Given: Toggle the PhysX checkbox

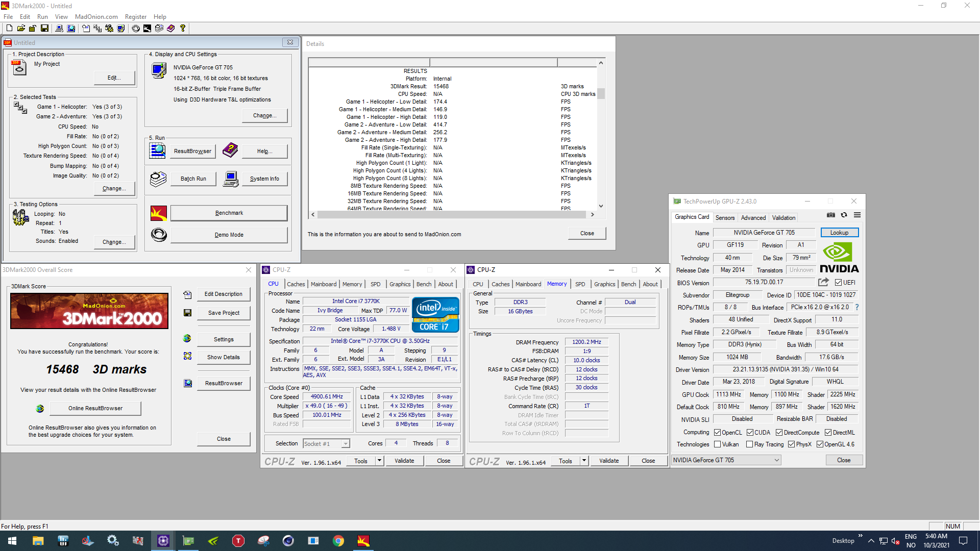Looking at the screenshot, I should (791, 444).
